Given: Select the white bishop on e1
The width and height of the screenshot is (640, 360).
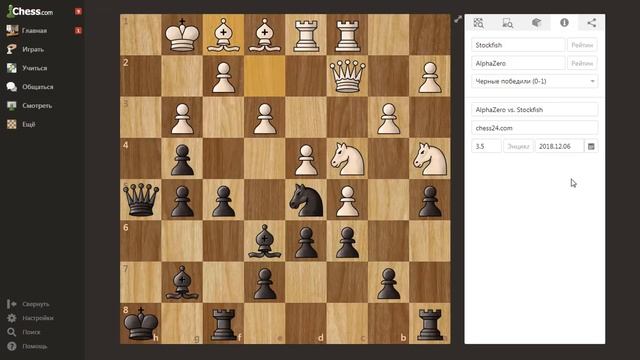Looking at the screenshot, I should click(264, 35).
